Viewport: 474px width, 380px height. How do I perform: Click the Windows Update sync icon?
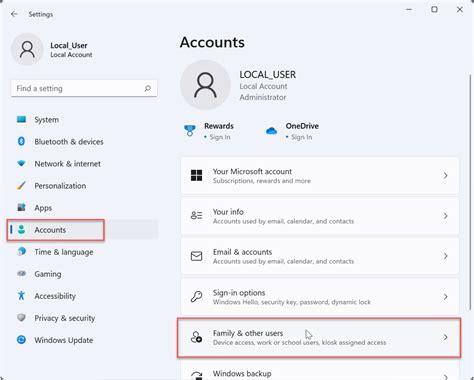[x=21, y=340]
